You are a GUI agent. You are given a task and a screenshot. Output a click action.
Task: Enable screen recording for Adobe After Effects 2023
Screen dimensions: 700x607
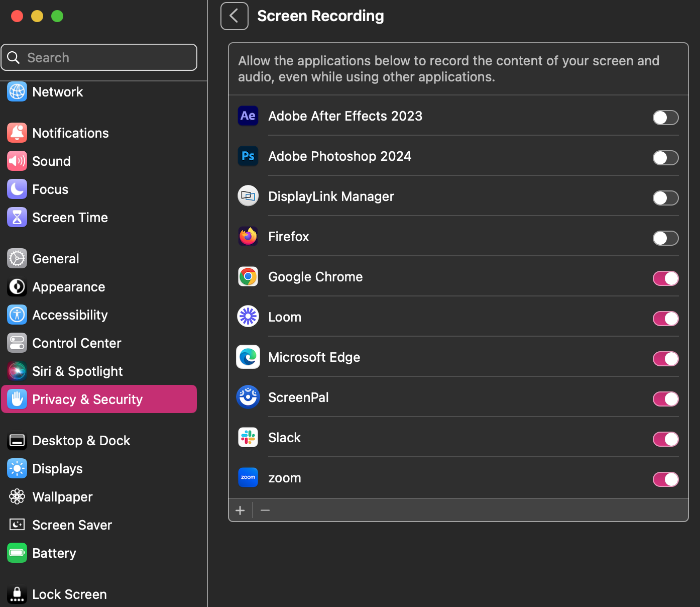[666, 118]
